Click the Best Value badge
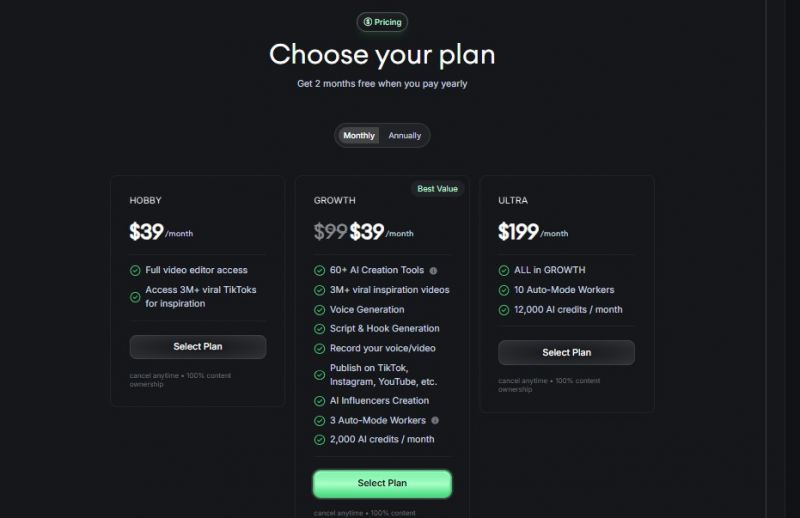The image size is (800, 518). point(437,189)
